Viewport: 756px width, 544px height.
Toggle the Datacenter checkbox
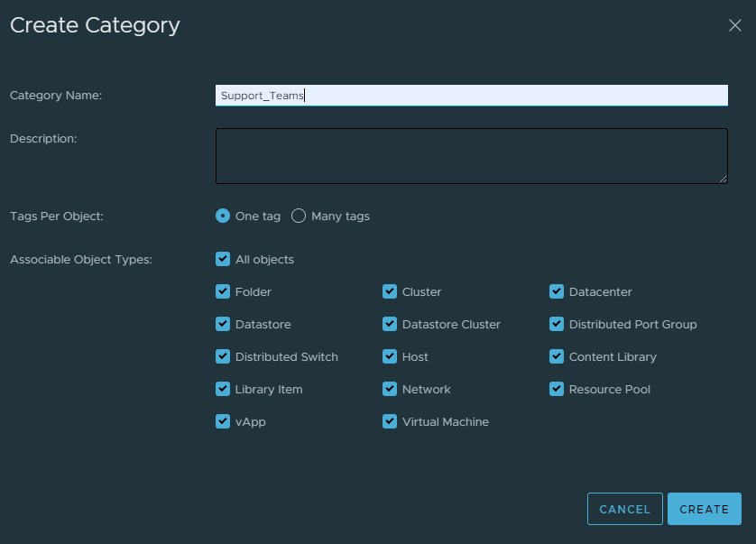point(557,292)
